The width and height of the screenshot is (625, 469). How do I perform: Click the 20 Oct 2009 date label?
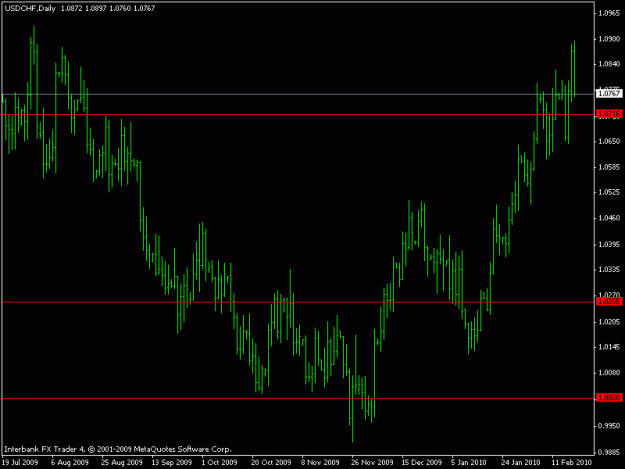271,462
